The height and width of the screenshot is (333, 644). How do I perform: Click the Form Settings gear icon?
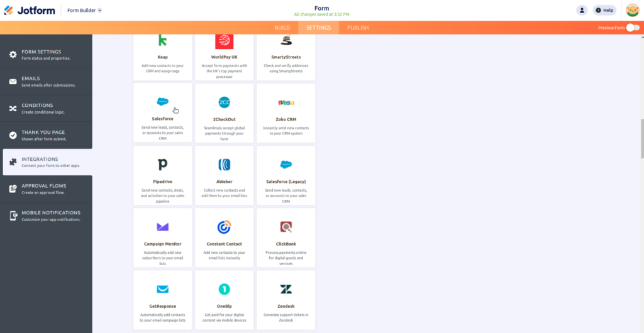[x=13, y=55]
